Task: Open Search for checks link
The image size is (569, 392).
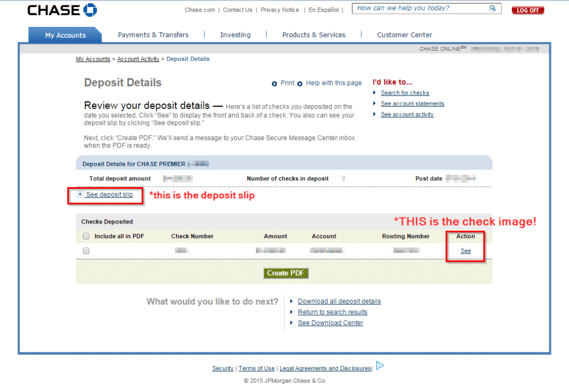Action: tap(404, 93)
